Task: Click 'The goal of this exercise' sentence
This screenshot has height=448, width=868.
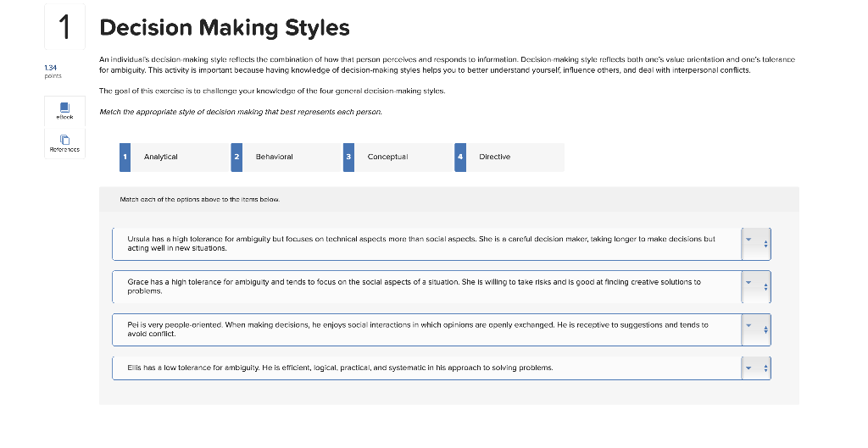Action: tap(272, 91)
